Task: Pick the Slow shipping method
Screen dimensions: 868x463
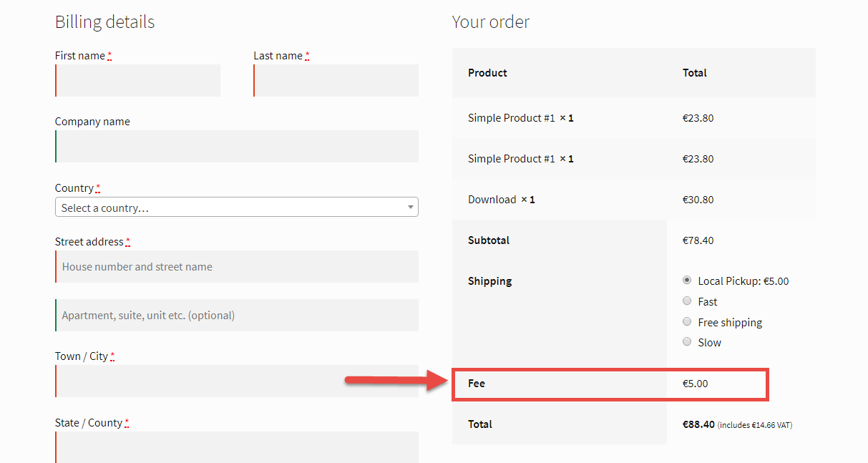Action: (688, 342)
